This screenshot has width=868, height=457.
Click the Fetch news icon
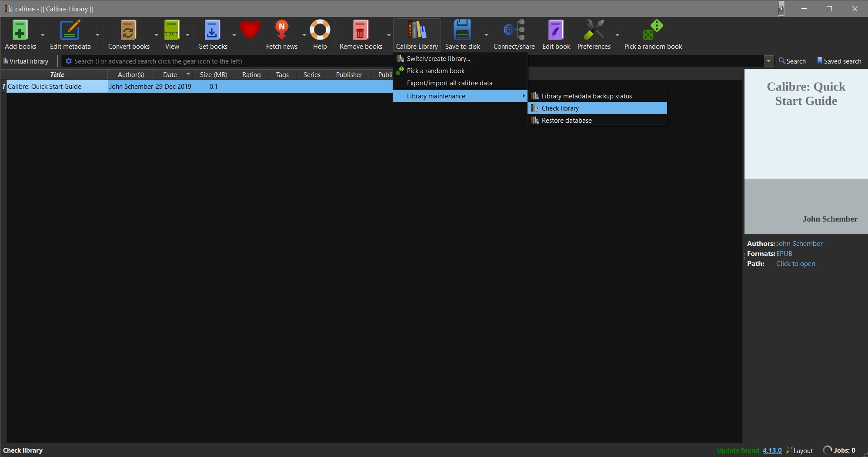[x=282, y=30]
